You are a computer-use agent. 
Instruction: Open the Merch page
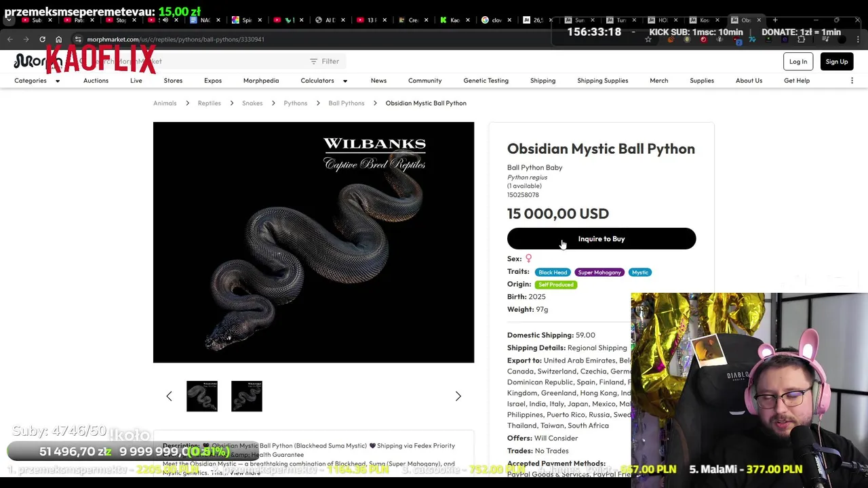click(x=658, y=81)
